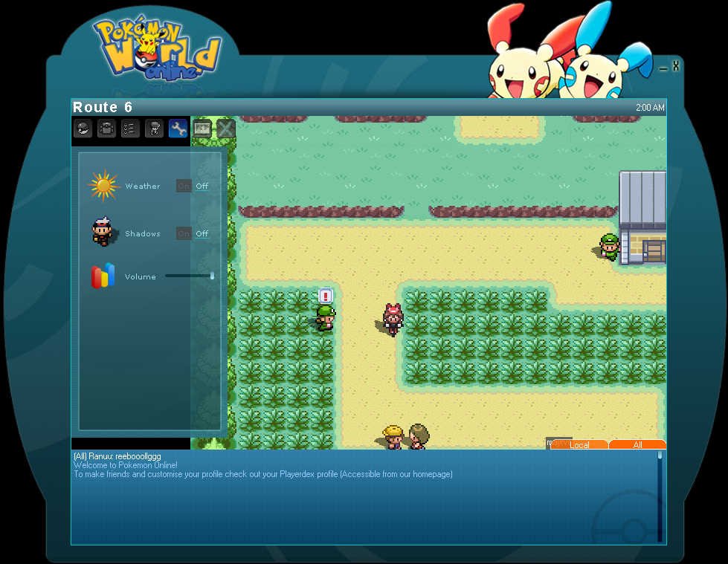
Task: Click the sun Weather icon
Action: pyautogui.click(x=103, y=186)
